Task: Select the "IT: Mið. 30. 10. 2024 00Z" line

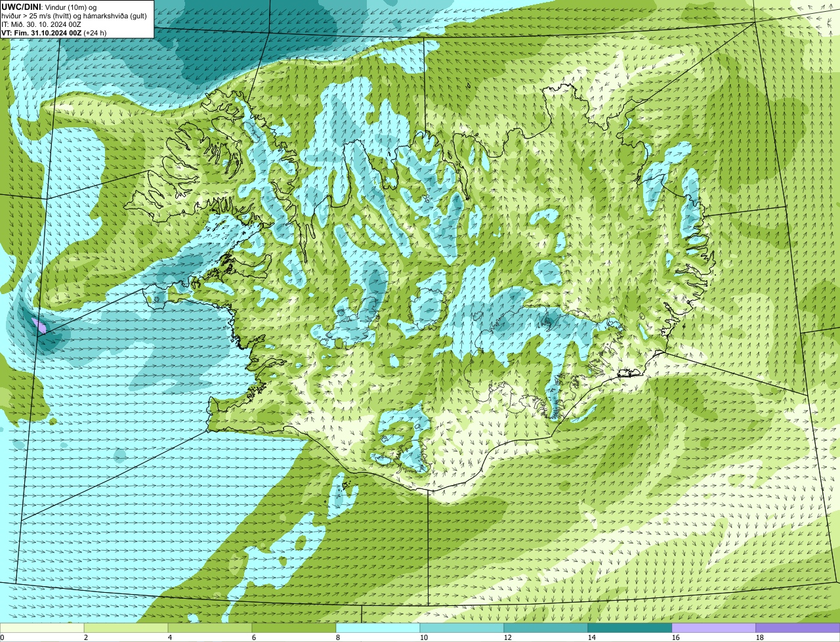Action: pyautogui.click(x=41, y=24)
